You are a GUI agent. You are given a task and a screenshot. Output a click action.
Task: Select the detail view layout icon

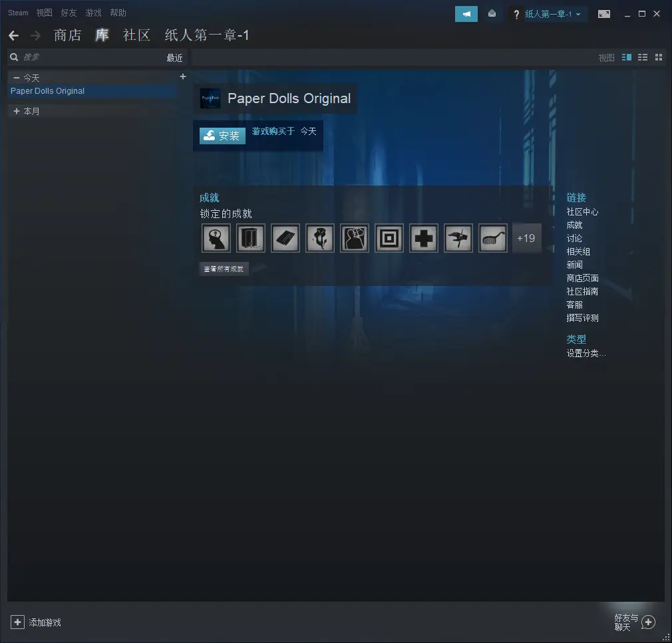point(626,57)
